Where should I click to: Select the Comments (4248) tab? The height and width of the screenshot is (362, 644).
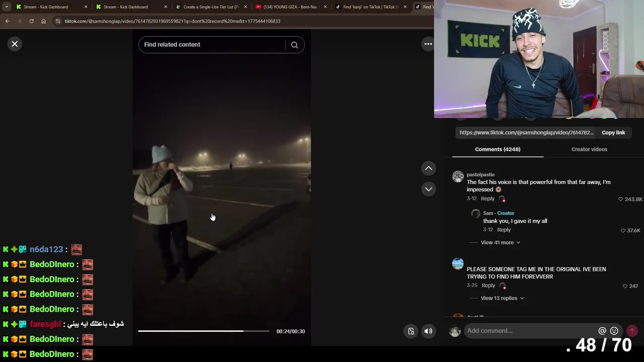coord(498,149)
